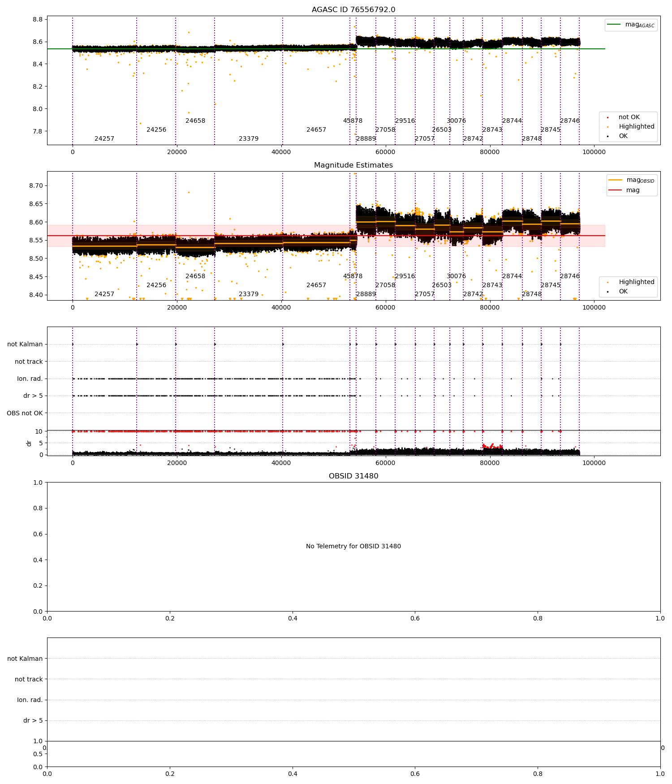Select OBSID label 24256 in top plot

coord(156,130)
